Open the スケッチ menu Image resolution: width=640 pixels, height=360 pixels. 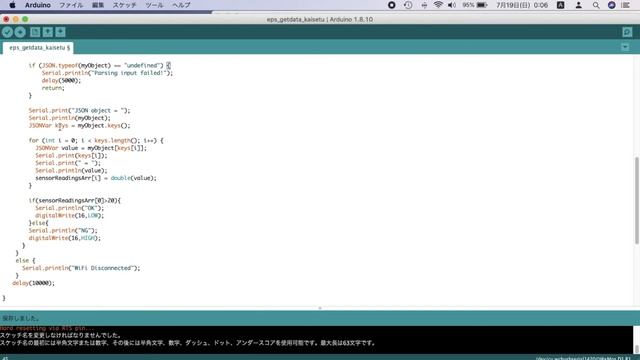coord(124,5)
